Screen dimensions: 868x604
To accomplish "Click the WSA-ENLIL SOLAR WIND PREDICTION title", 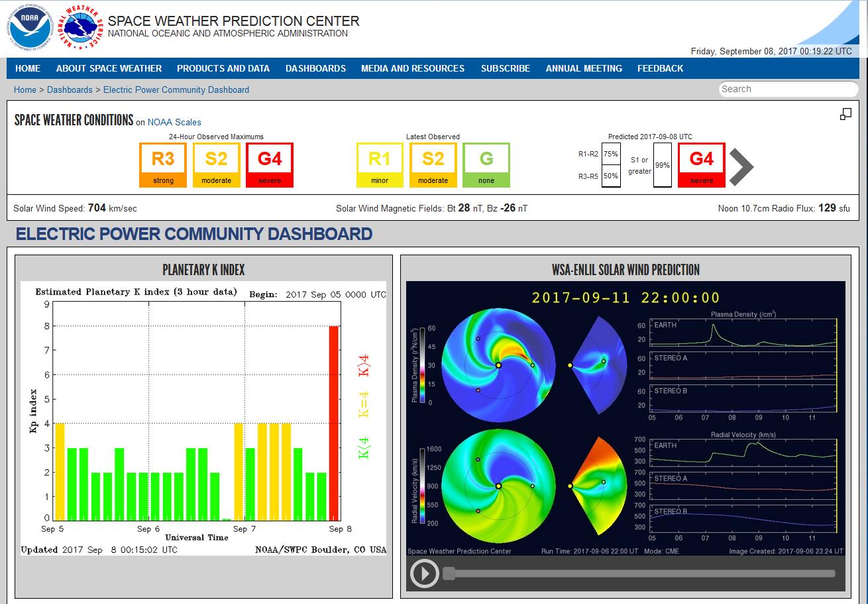I will click(625, 270).
